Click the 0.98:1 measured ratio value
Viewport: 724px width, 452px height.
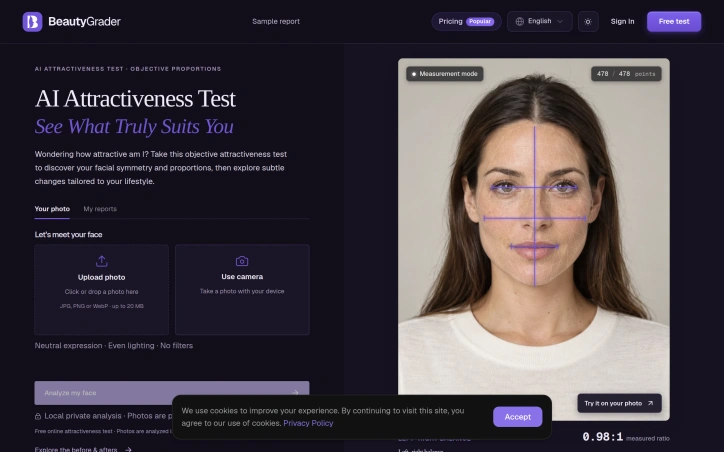603,437
